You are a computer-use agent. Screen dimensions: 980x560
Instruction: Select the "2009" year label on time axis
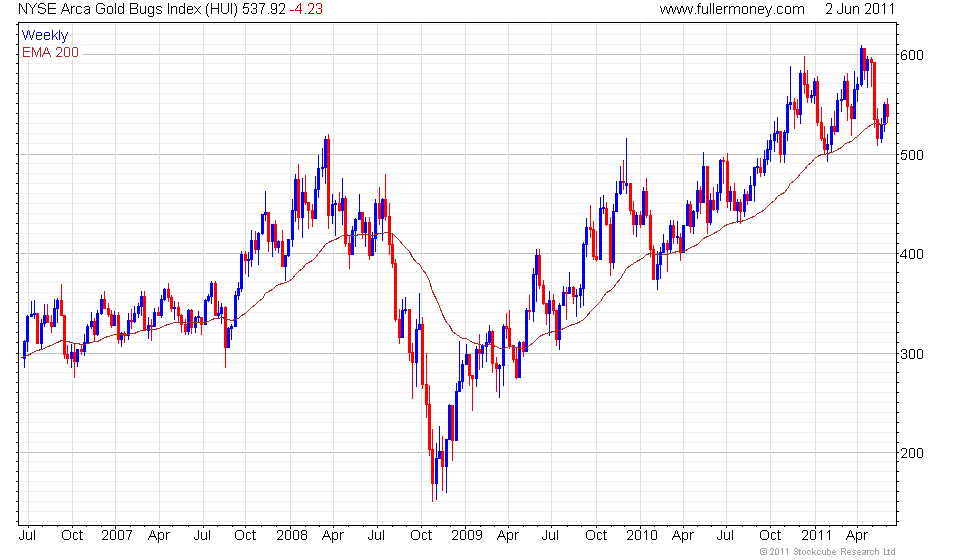[467, 536]
